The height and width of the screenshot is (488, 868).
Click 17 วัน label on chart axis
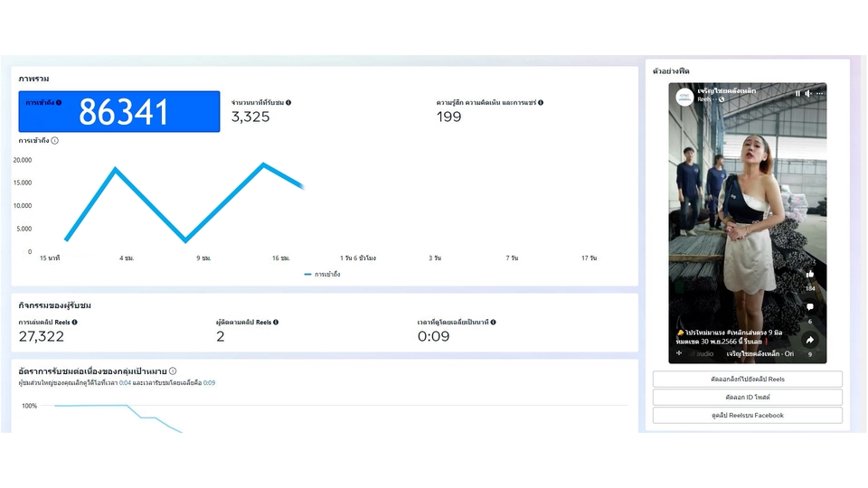click(x=589, y=258)
